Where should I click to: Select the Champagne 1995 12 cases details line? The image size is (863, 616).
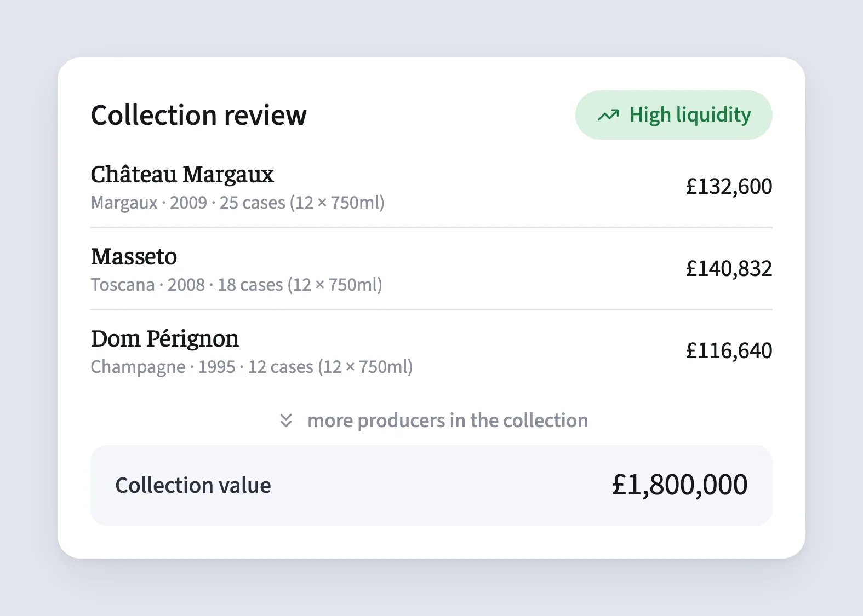[252, 367]
